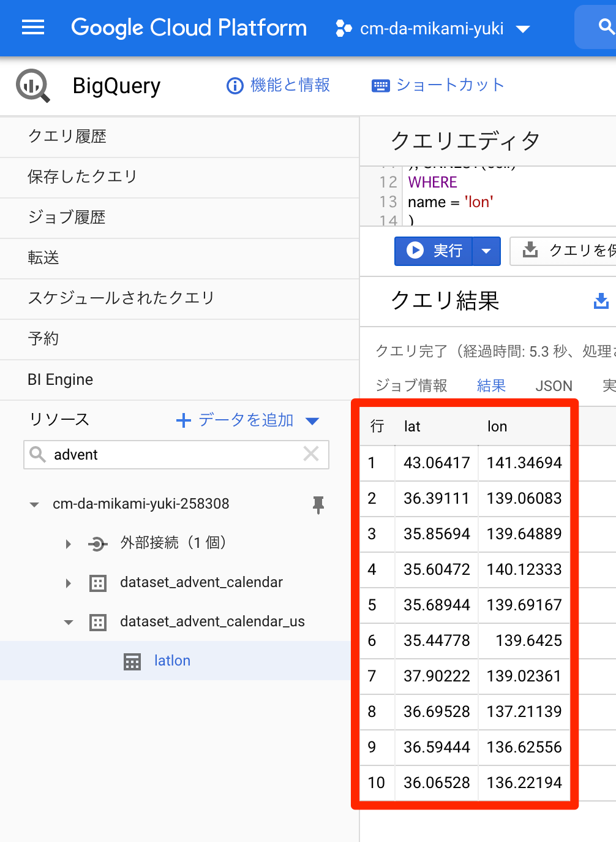This screenshot has height=842, width=616.
Task: Switch to the JSON results tab
Action: 554,385
